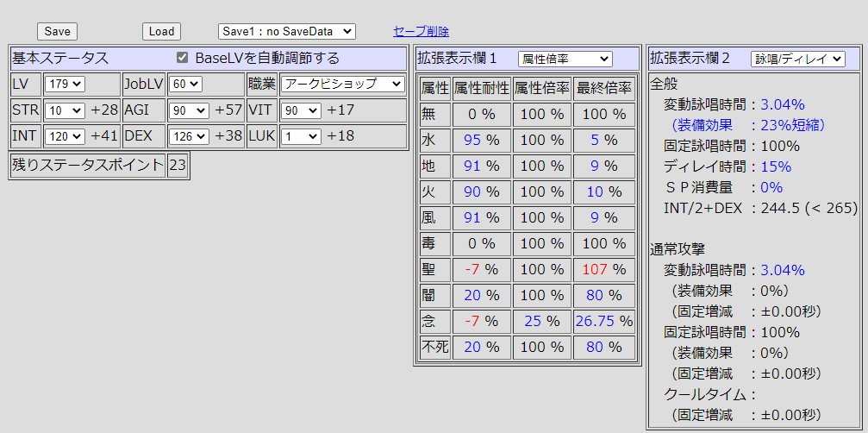Click the Save button
This screenshot has width=868, height=433.
click(57, 32)
